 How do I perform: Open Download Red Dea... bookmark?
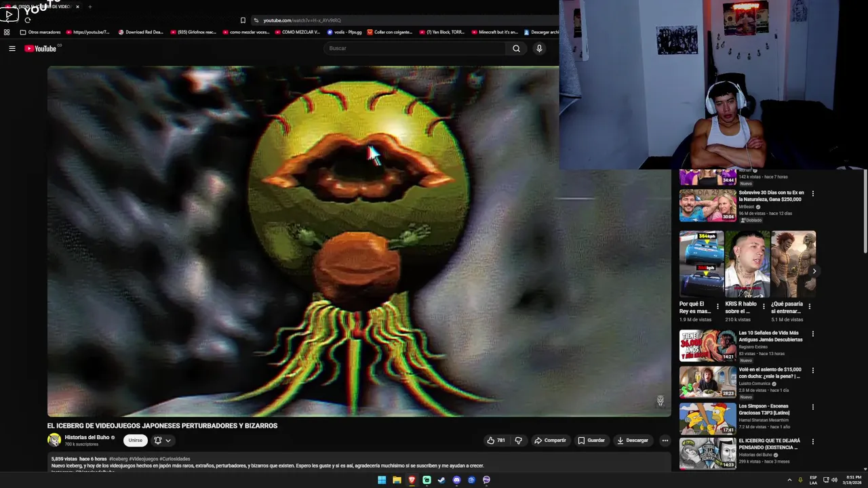click(x=140, y=32)
